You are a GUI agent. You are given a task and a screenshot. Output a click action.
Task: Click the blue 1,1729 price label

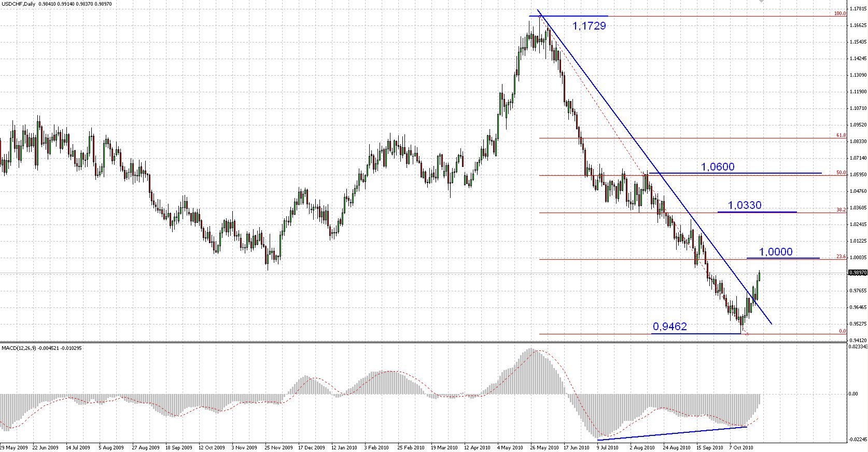tap(589, 25)
